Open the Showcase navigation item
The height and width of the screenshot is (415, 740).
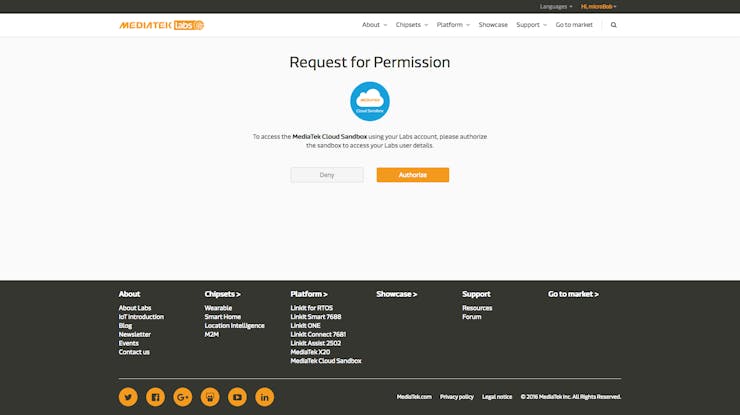(x=493, y=25)
